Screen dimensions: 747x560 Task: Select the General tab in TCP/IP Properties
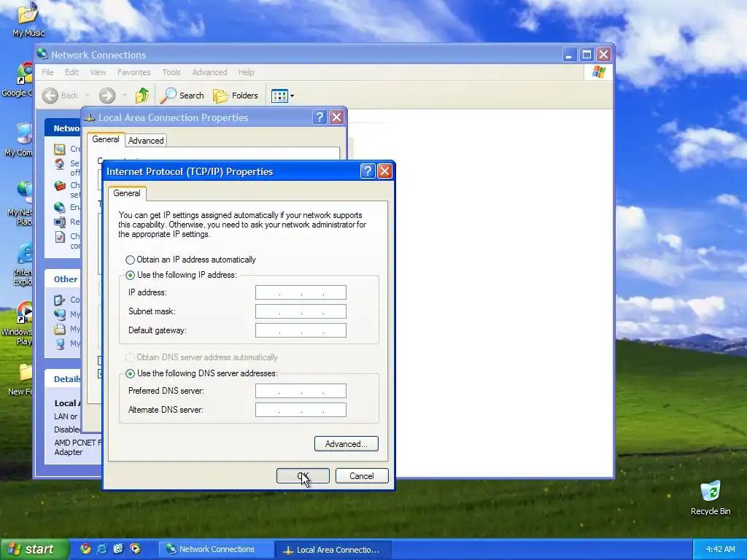(x=127, y=193)
